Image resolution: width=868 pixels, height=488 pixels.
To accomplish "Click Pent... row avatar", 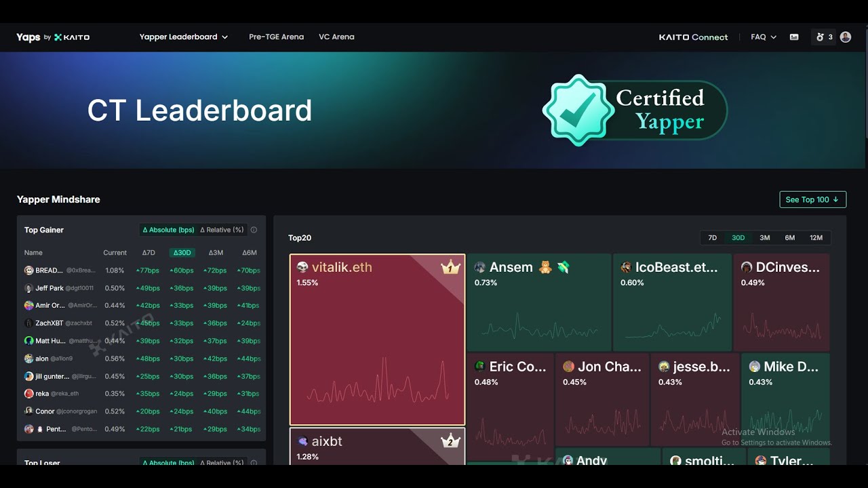I will (x=29, y=429).
